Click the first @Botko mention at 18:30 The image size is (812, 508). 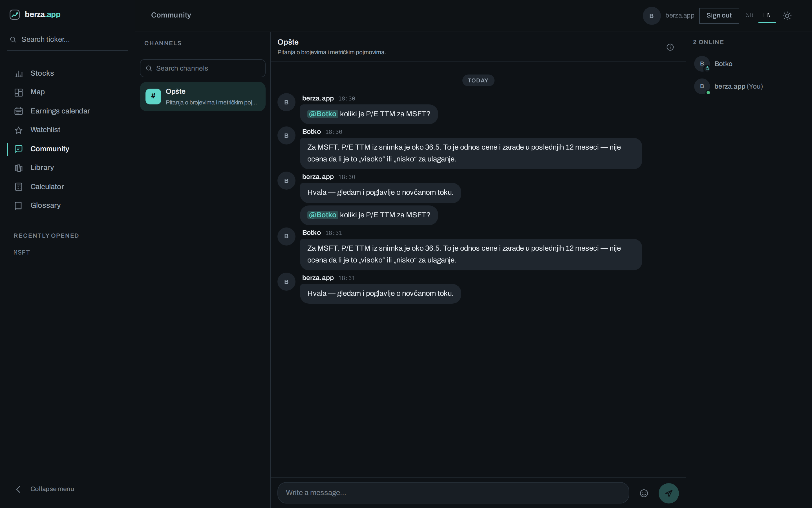click(323, 114)
